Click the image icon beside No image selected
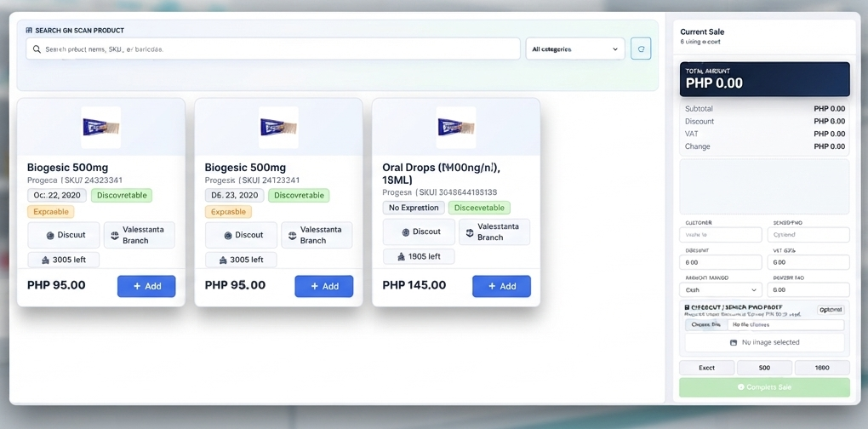The width and height of the screenshot is (868, 429). pos(734,343)
